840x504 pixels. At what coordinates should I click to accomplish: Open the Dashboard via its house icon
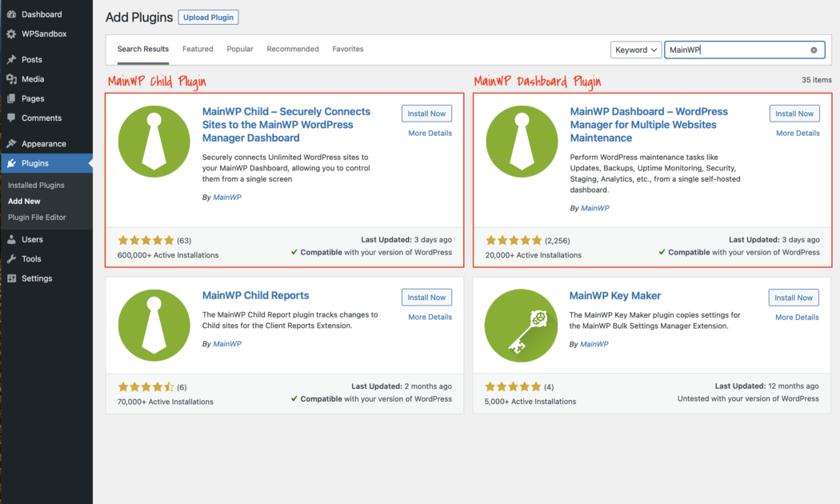pos(12,14)
